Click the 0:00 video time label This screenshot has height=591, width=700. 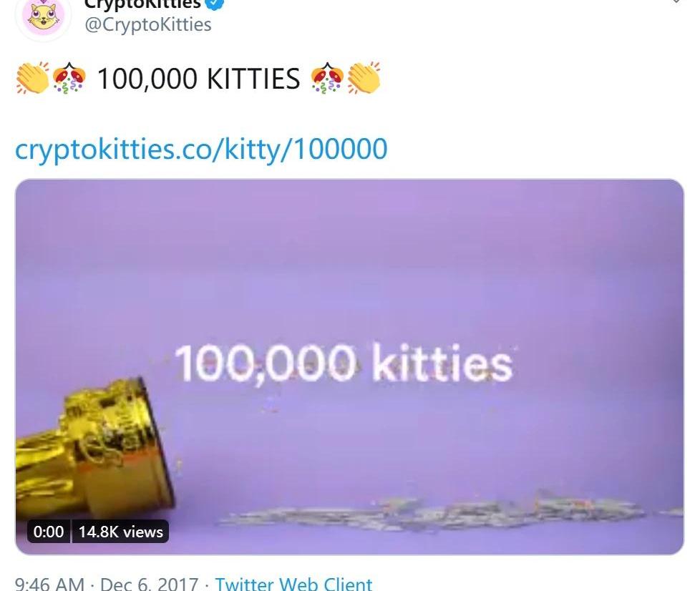click(48, 532)
